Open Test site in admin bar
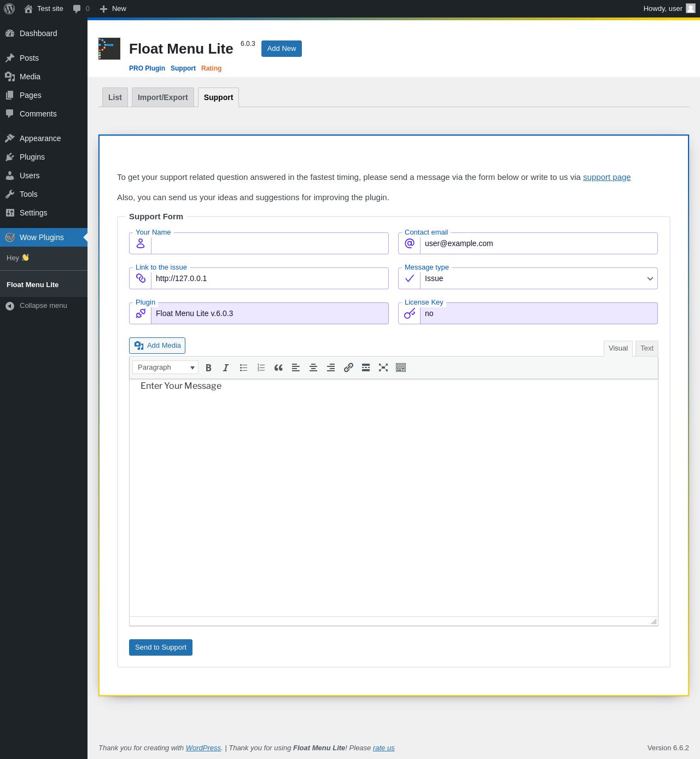Screen dimensions: 700x759 [x=44, y=9]
